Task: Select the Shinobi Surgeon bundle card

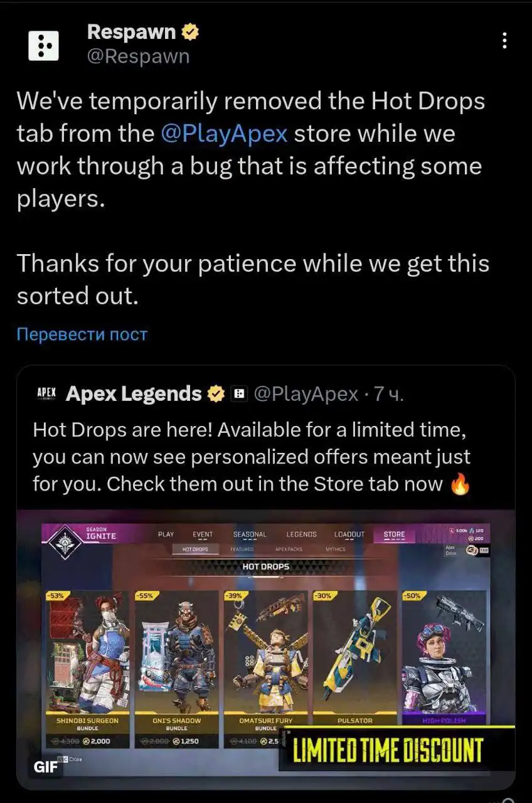Action: pos(88,669)
